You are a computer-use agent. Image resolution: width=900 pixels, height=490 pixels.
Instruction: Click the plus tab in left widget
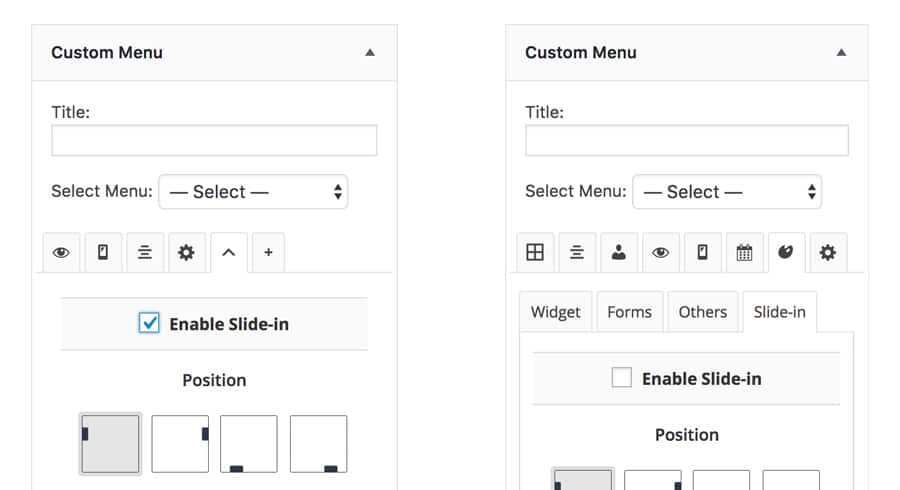(268, 253)
